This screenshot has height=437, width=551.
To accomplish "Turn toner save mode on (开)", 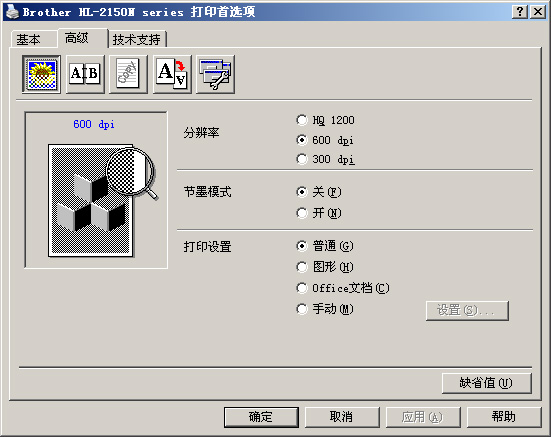I will point(319,213).
